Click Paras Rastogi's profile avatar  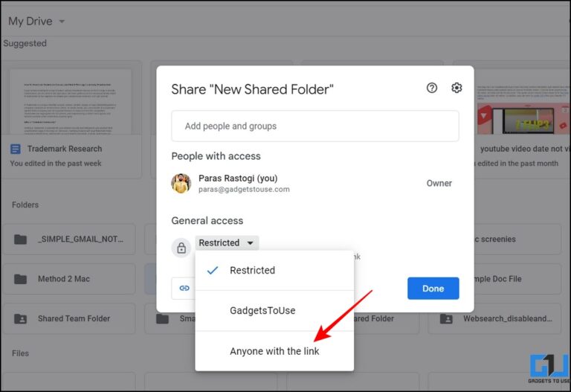click(181, 183)
